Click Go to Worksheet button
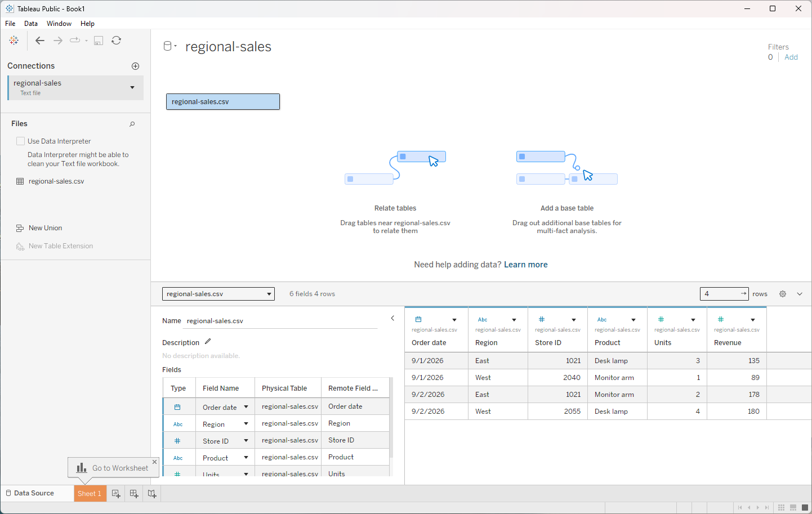The width and height of the screenshot is (812, 514). 114,468
